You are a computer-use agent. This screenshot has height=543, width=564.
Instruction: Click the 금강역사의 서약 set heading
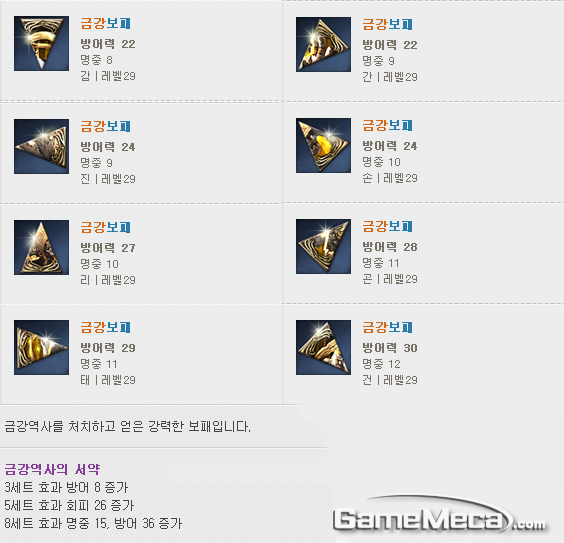click(53, 469)
